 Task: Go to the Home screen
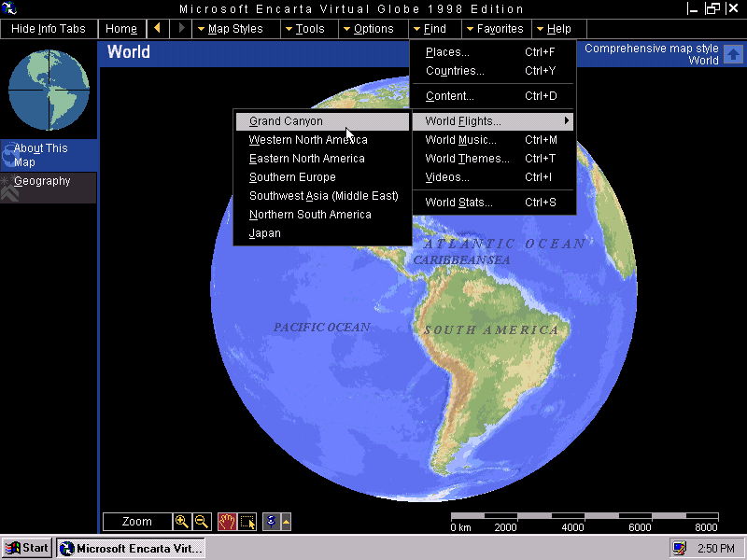pos(121,29)
